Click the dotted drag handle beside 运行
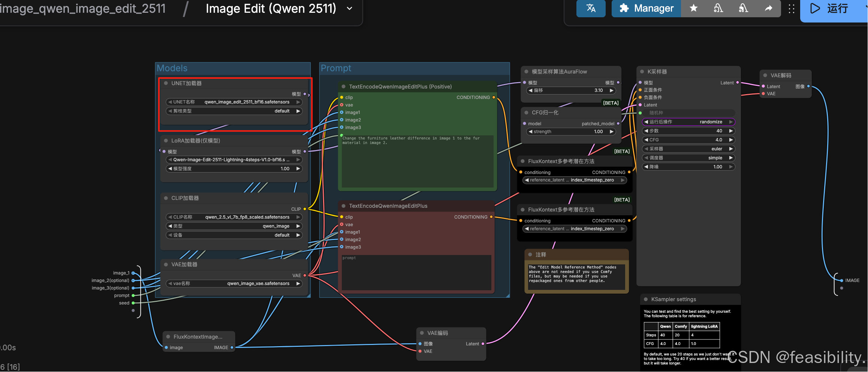868x372 pixels. (x=791, y=9)
